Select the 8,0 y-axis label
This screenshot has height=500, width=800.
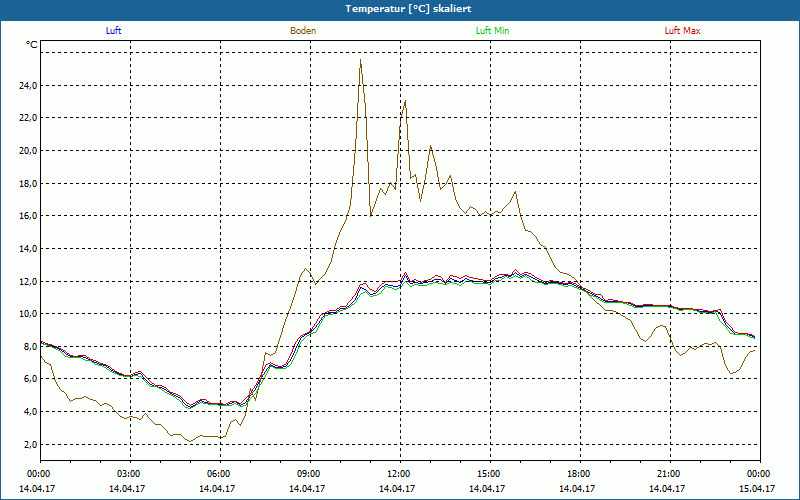coord(30,346)
